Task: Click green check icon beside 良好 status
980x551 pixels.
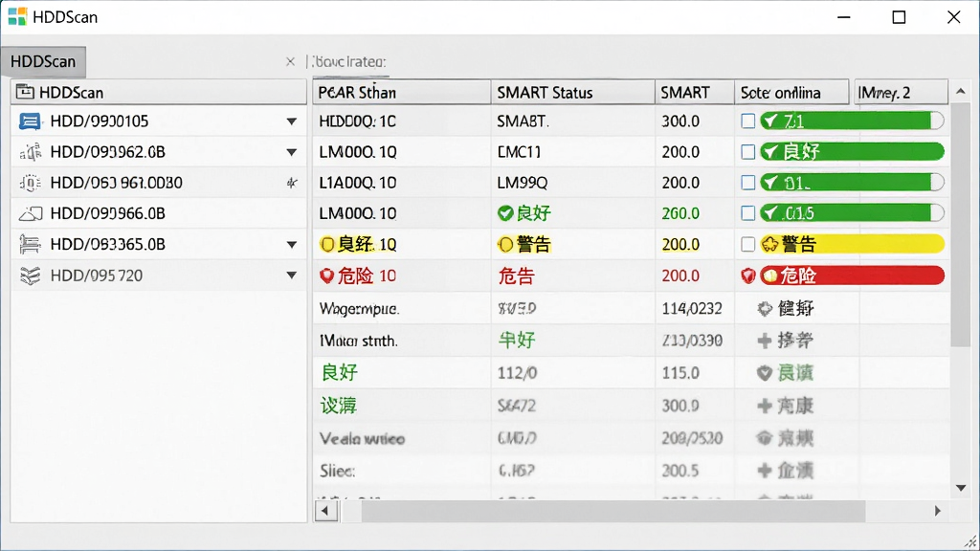Action: (x=505, y=213)
